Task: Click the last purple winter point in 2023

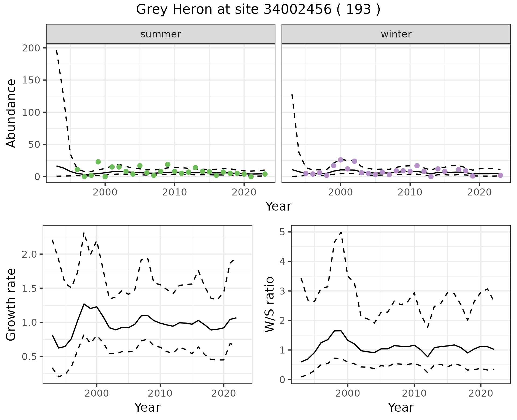Action: click(500, 175)
